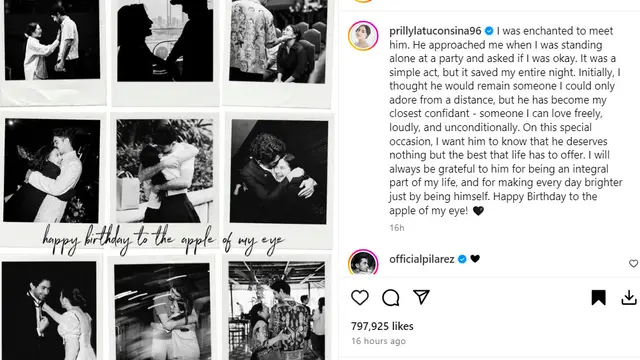Image resolution: width=640 pixels, height=360 pixels.
Task: View the 797,925 likes list
Action: pos(382,326)
